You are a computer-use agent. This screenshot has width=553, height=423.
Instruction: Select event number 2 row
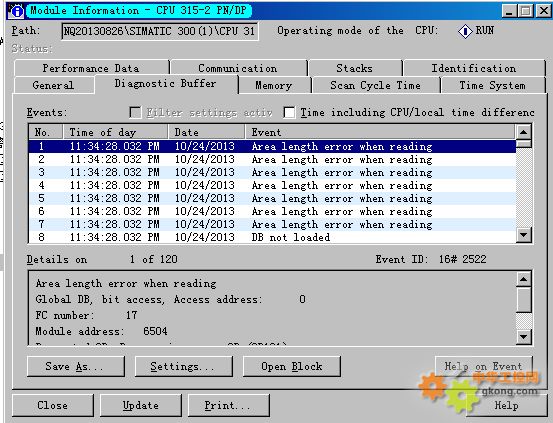tap(272, 159)
